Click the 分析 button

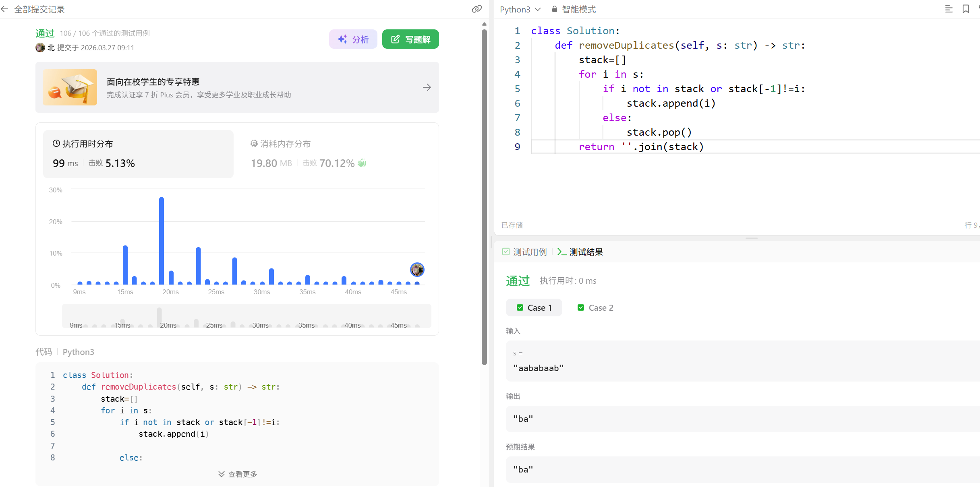(x=353, y=39)
